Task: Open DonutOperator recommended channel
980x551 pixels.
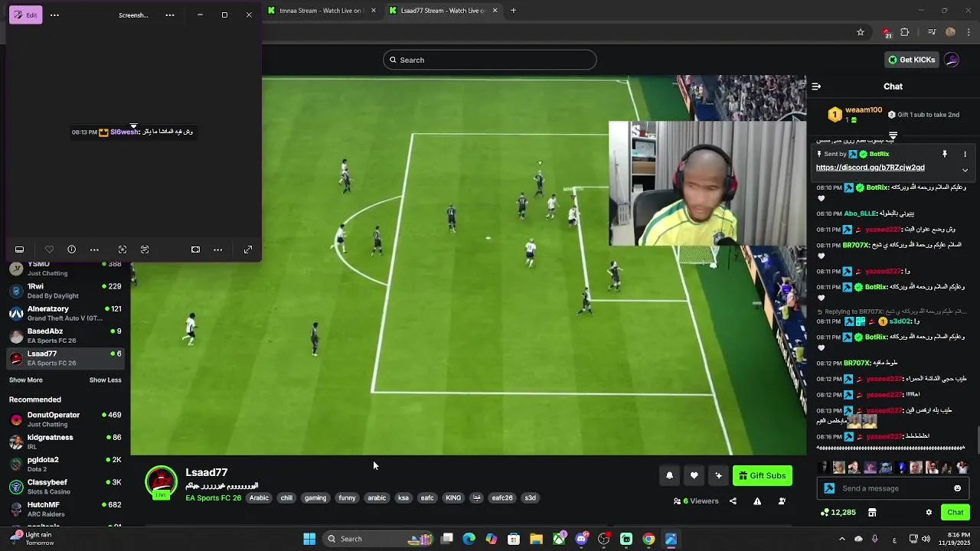Action: point(65,419)
